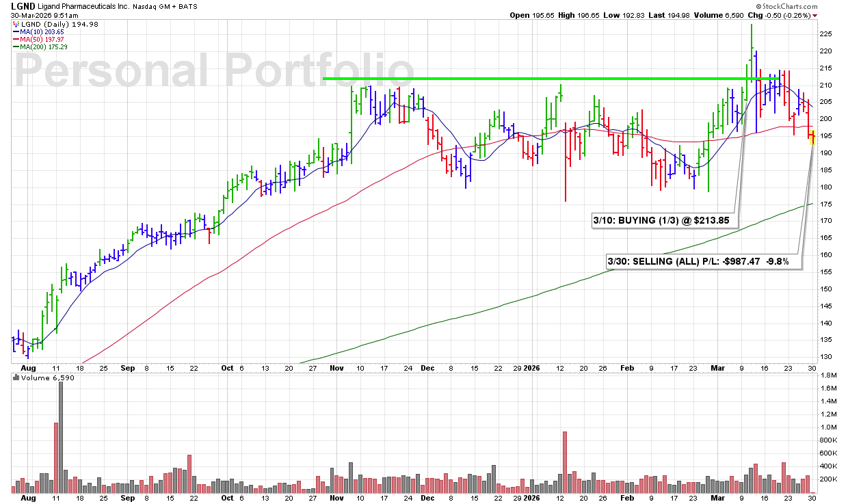Viewport: 848px width, 504px height.
Task: Click the red down-arrow next to Chg
Action: pos(814,16)
